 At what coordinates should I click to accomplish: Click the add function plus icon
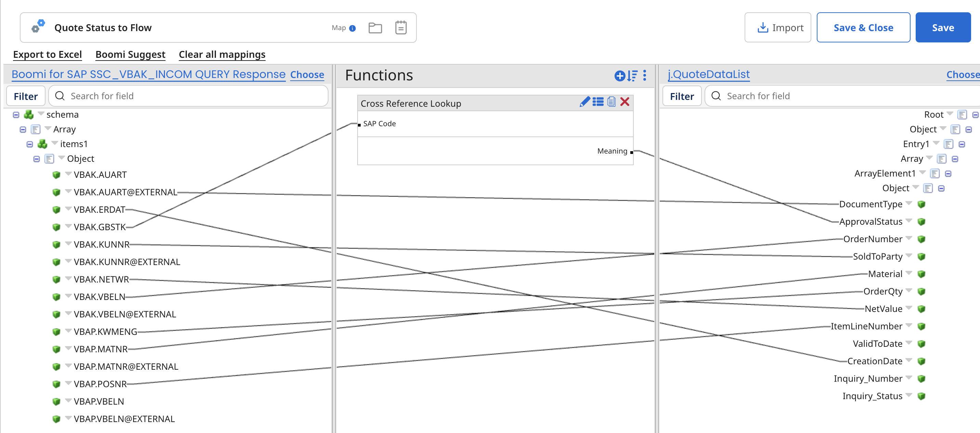coord(619,76)
